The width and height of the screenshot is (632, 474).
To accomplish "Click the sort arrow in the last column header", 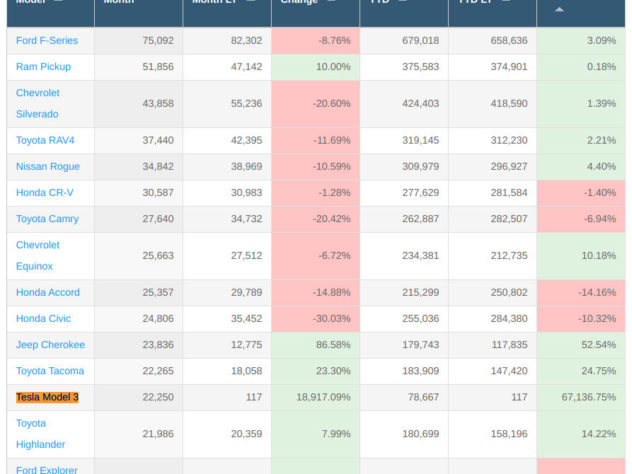I will (x=559, y=9).
